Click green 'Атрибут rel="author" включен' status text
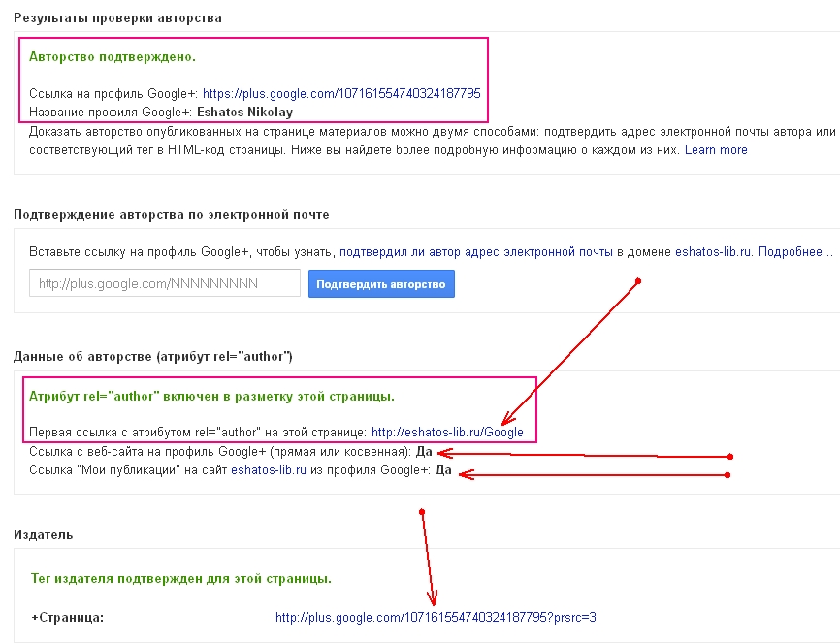840x644 pixels. (211, 398)
